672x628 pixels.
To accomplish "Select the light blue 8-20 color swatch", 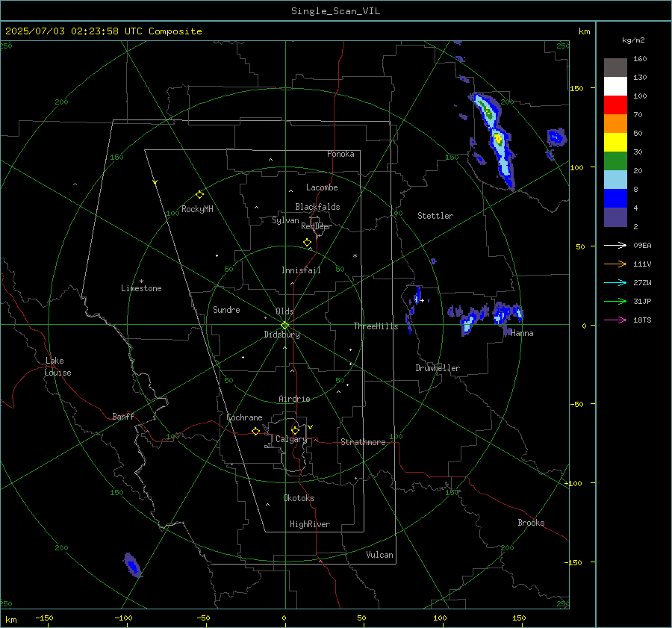I will 615,180.
